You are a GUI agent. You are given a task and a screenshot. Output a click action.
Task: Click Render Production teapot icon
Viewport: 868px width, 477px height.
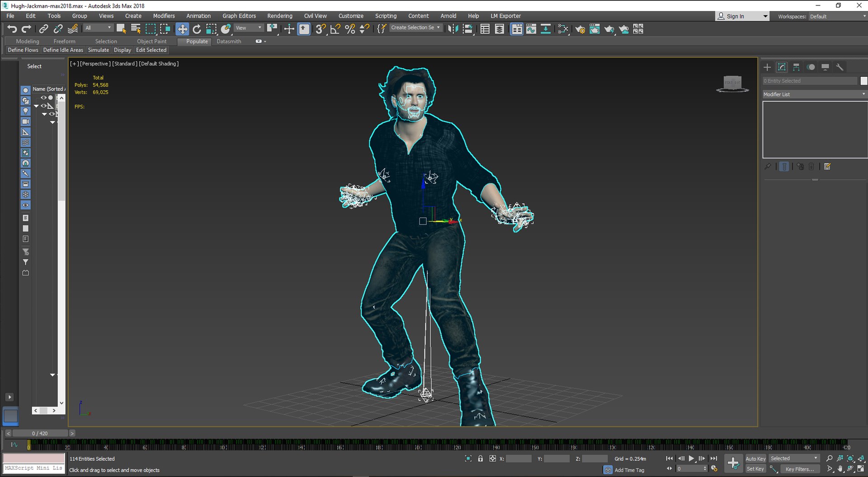tap(609, 29)
